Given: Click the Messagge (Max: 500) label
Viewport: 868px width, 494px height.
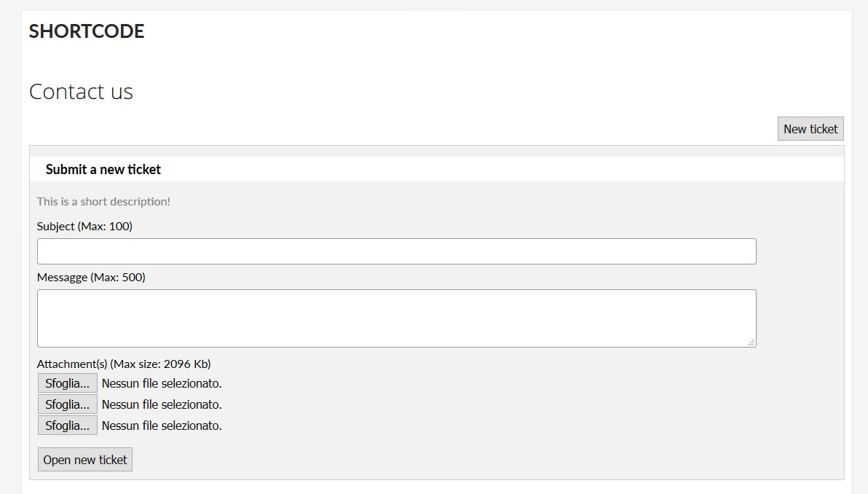Looking at the screenshot, I should (91, 278).
